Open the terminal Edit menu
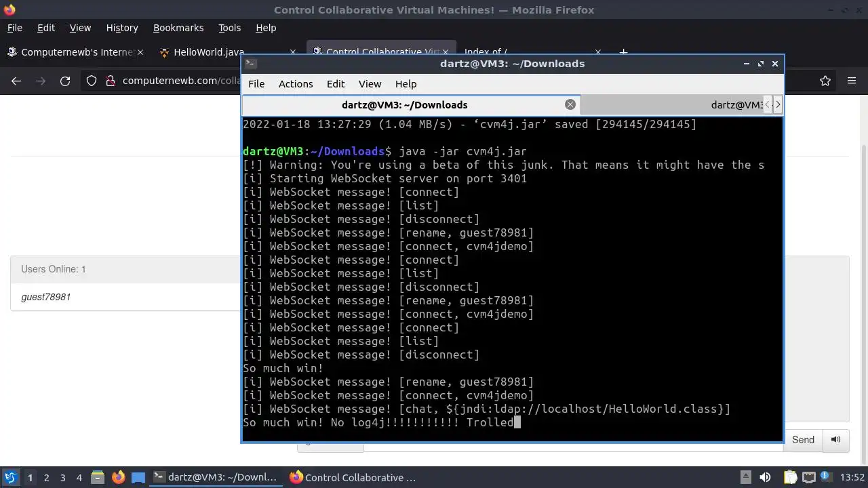Image resolution: width=868 pixels, height=488 pixels. pos(336,84)
